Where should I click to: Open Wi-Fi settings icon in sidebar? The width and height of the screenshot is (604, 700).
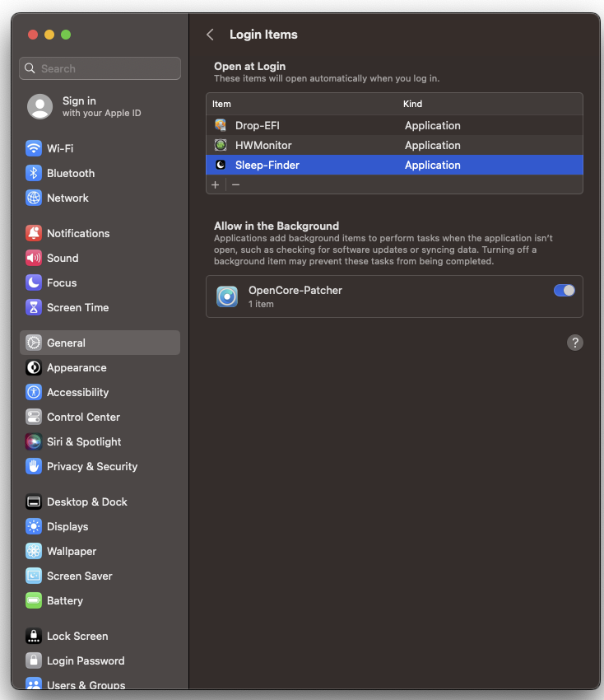pyautogui.click(x=34, y=148)
